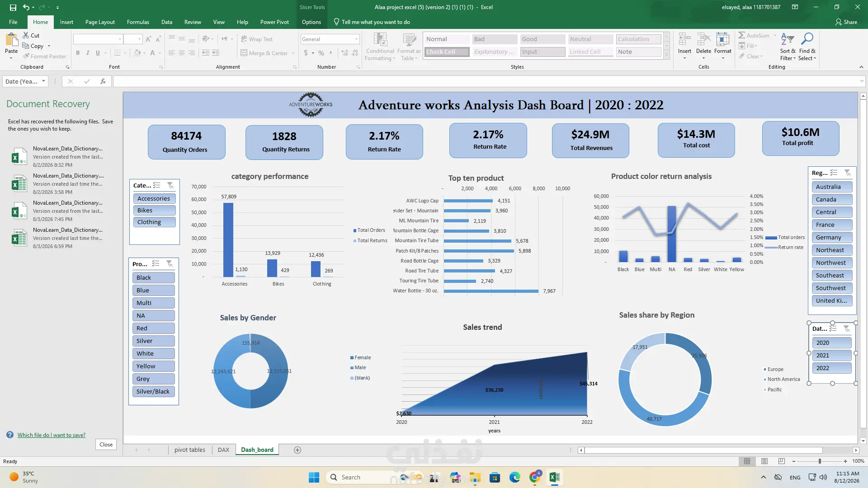Filter the dashboard by Bikes category
Viewport: 868px width, 488px height.
(154, 210)
